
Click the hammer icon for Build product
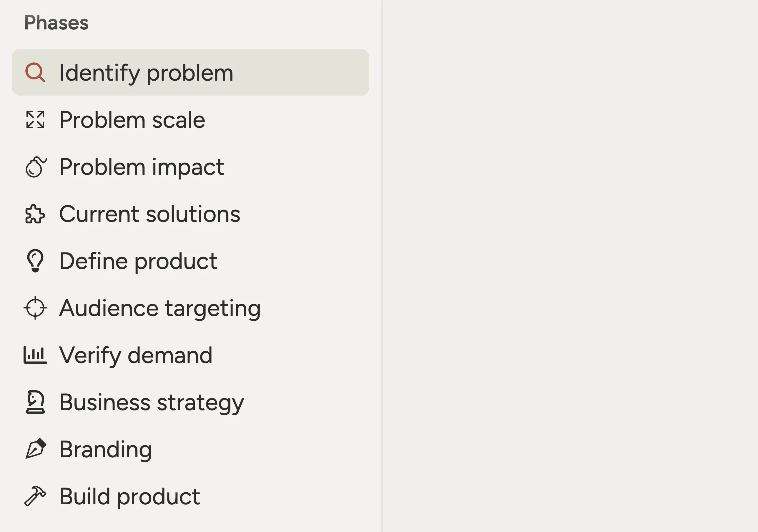point(35,496)
